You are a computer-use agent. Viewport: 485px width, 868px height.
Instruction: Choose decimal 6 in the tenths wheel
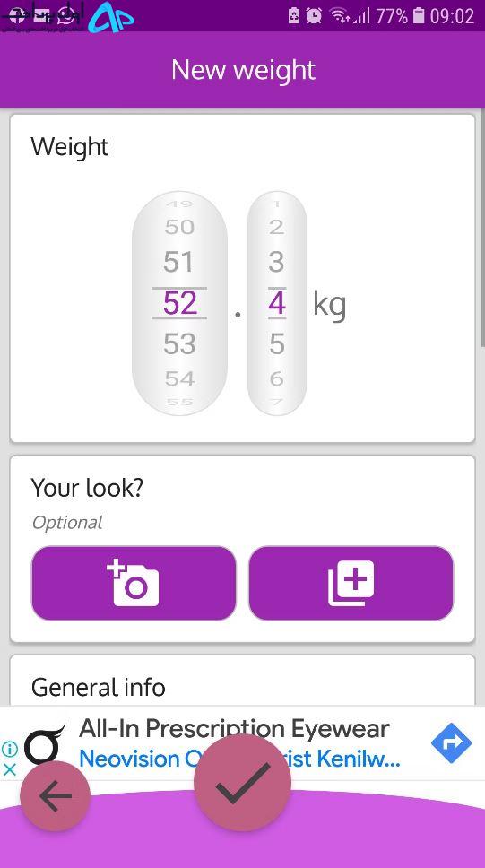point(276,378)
